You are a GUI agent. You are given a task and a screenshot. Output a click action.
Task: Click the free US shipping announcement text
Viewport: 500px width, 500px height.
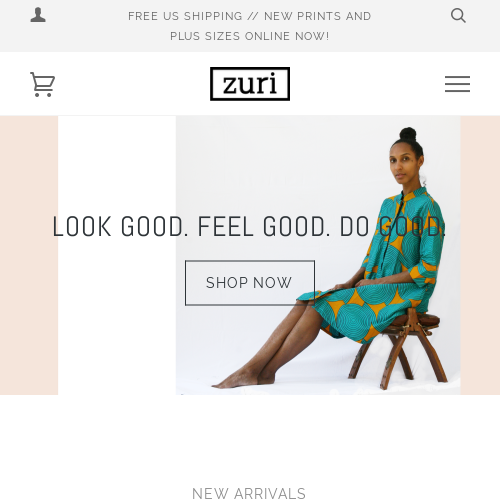point(250,26)
